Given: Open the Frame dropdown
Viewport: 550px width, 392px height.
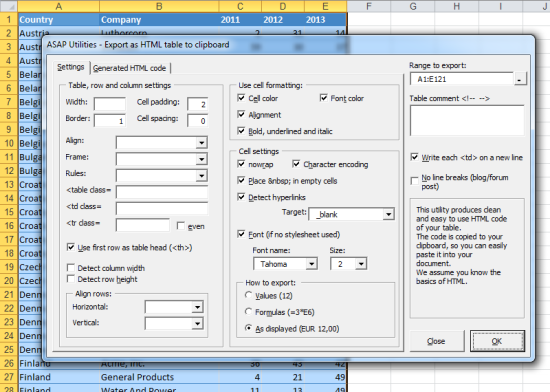Looking at the screenshot, I should [201, 159].
